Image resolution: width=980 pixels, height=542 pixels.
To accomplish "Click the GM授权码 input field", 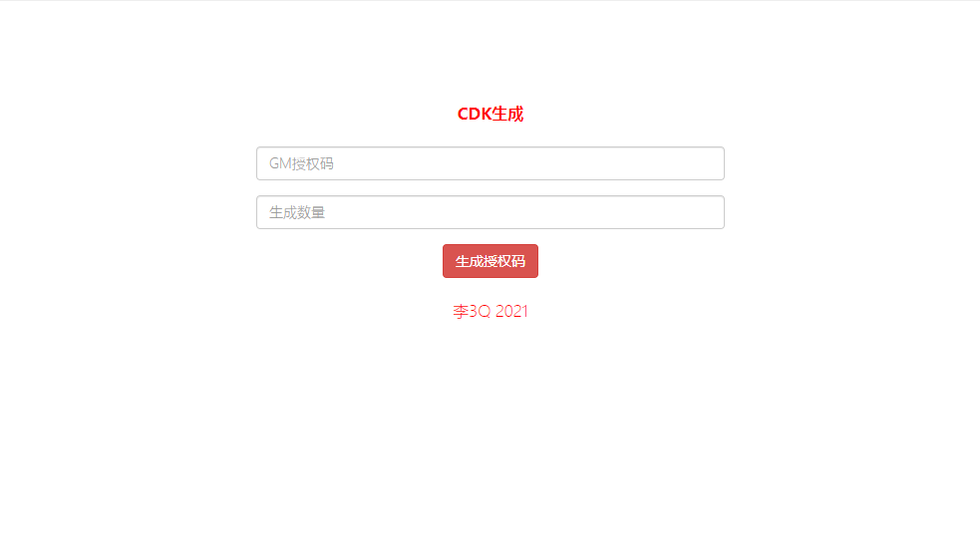I will point(490,163).
